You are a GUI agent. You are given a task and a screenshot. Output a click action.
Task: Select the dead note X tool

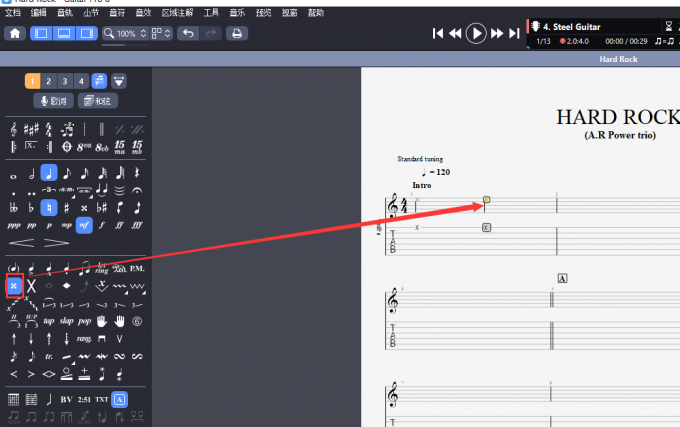(14, 286)
